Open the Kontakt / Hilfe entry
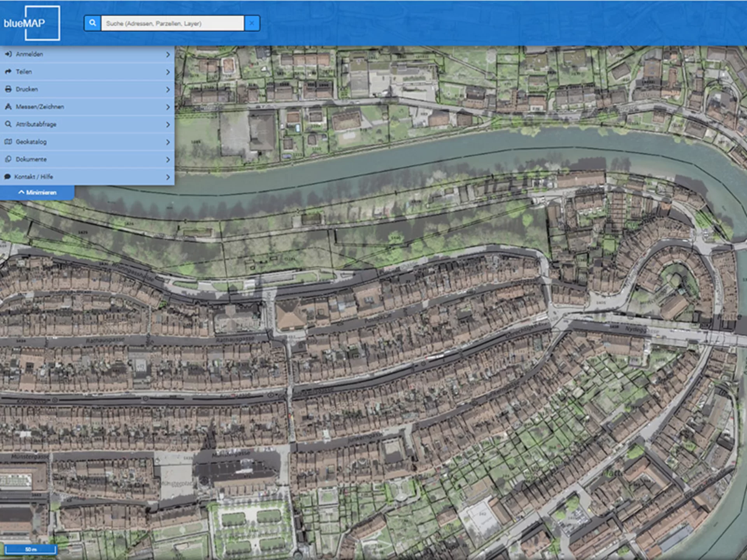Screen dimensions: 747x560 point(87,177)
